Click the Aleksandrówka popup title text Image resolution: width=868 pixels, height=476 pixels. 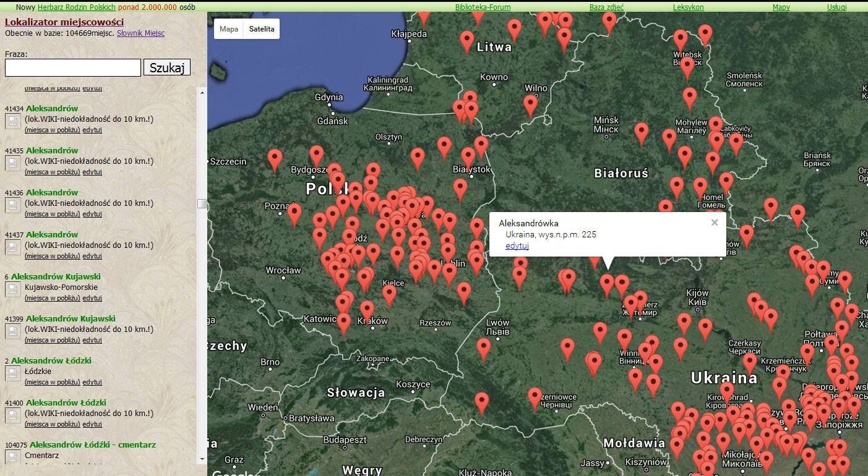coord(528,223)
